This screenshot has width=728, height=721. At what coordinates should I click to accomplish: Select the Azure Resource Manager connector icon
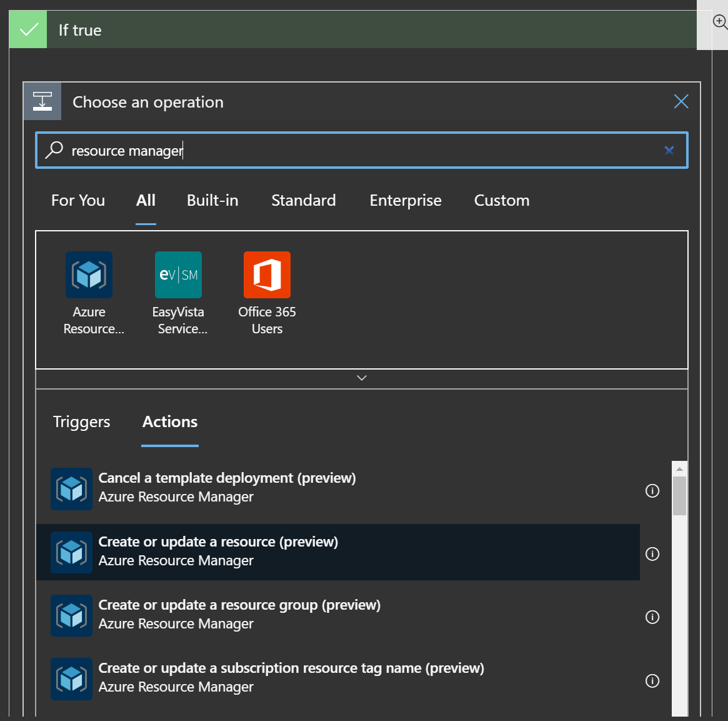89,275
